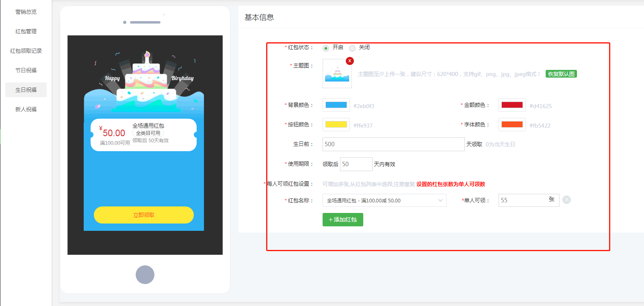The image size is (644, 306).
Task: Pick the 背景颜色 blue swatch
Action: click(336, 105)
